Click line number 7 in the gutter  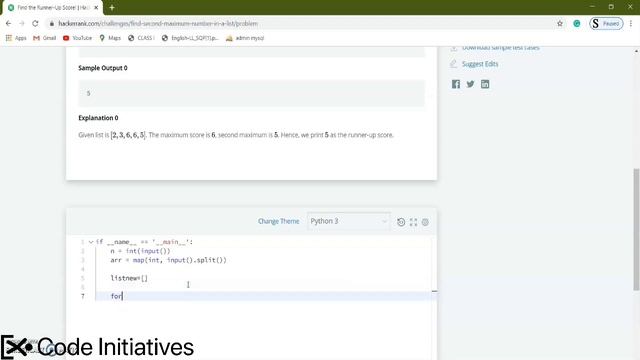(83, 296)
